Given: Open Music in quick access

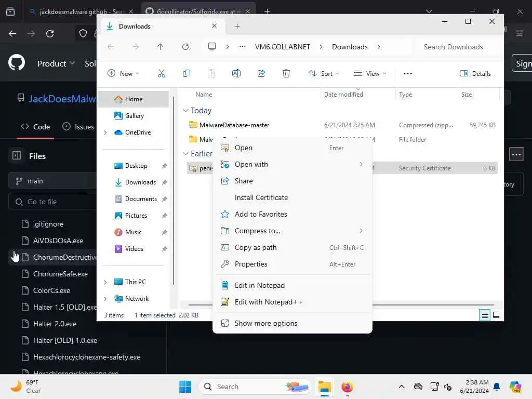Looking at the screenshot, I should (134, 232).
